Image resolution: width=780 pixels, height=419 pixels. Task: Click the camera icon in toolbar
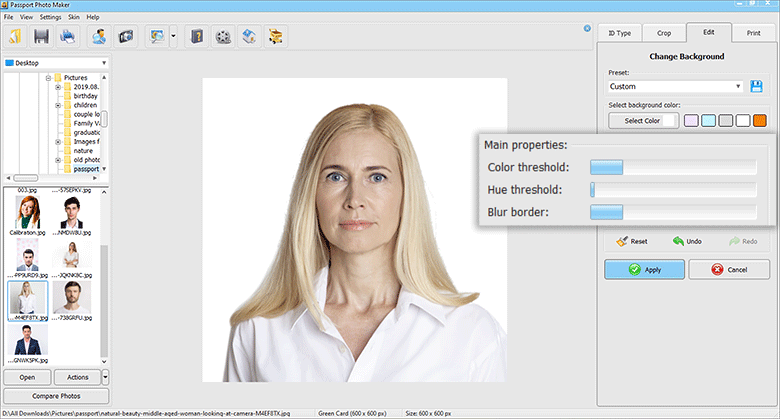125,36
